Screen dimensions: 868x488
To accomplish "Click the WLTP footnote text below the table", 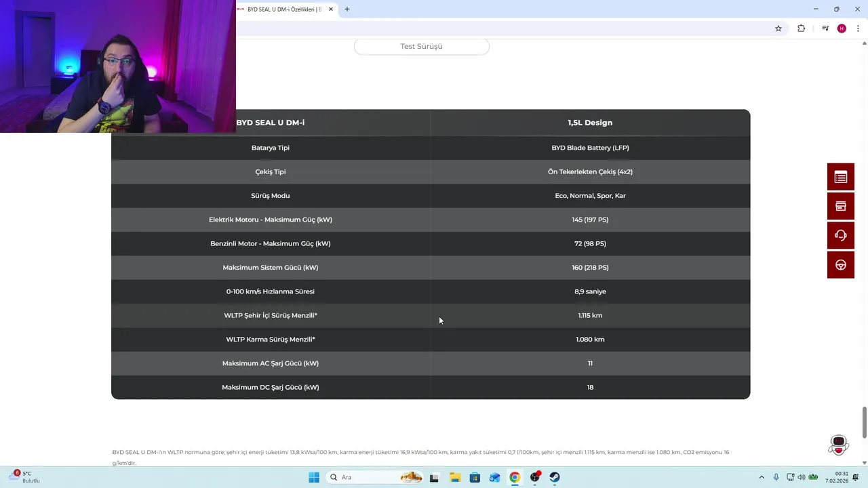I will coord(420,457).
